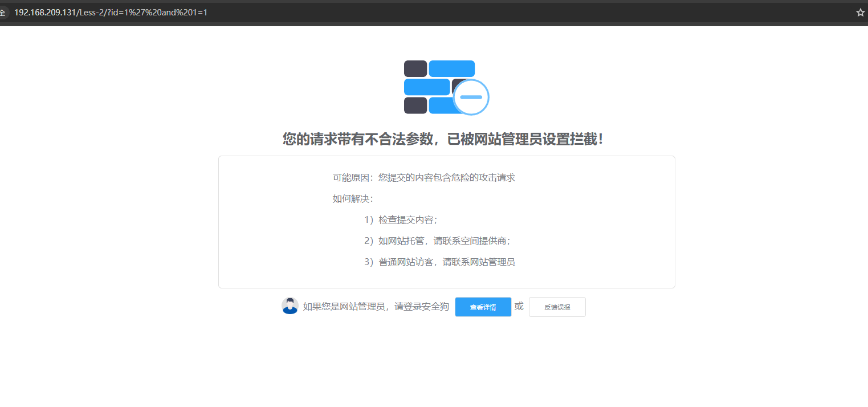Viewport: 868px width, 407px height.
Task: Click the middle-left blue brick in firewall logo
Action: pos(427,87)
